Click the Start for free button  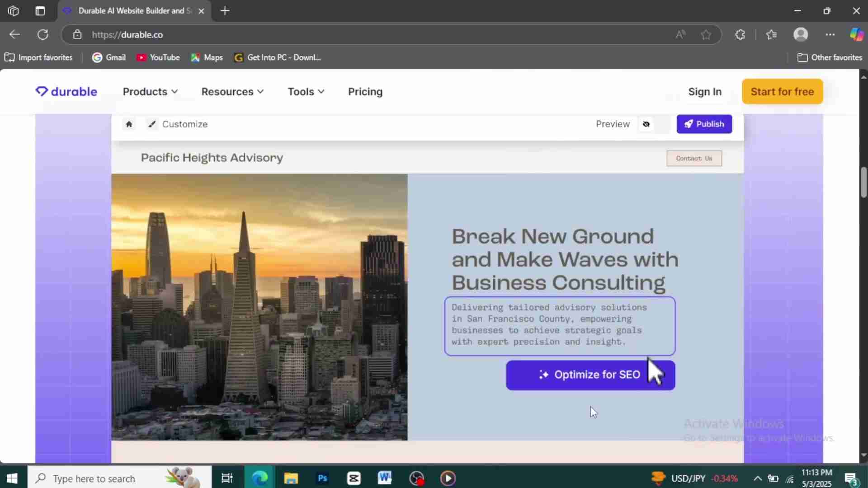[782, 92]
